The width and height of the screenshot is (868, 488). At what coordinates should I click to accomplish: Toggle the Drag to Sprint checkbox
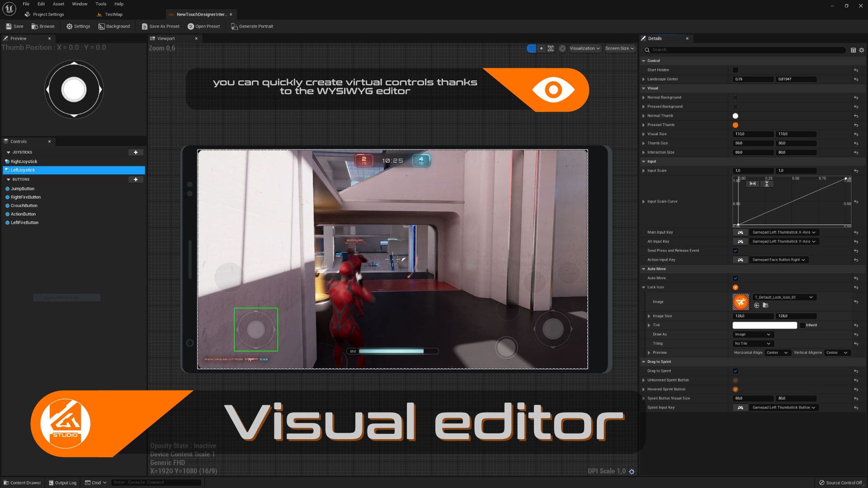click(735, 371)
